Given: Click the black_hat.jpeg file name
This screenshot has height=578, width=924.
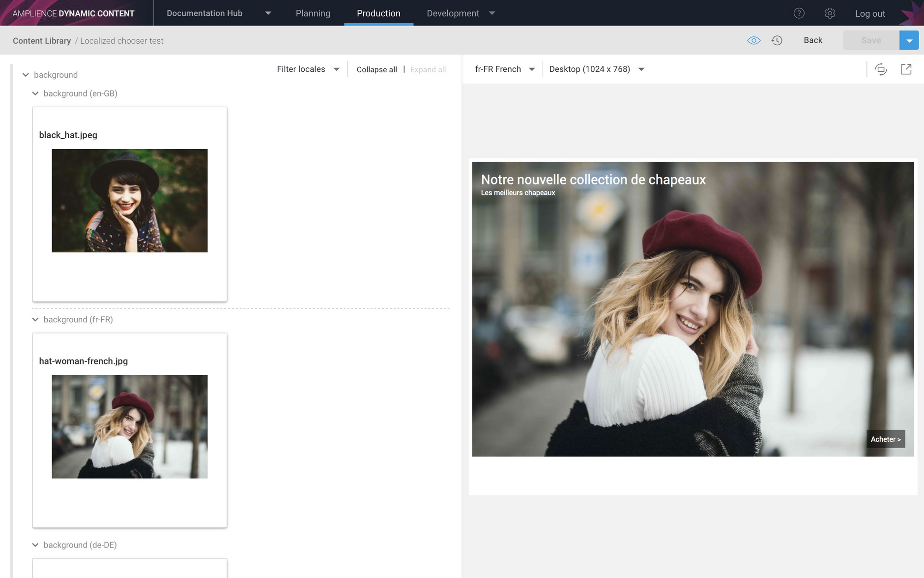Looking at the screenshot, I should coord(68,135).
